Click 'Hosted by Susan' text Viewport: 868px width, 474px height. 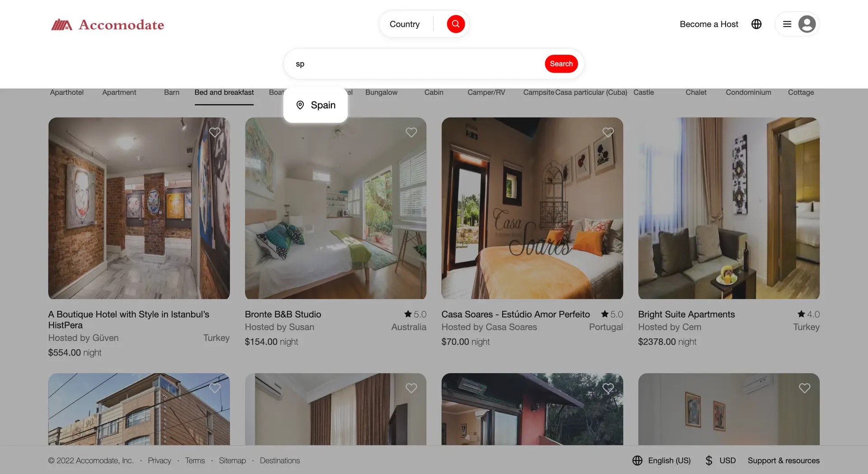point(279,327)
